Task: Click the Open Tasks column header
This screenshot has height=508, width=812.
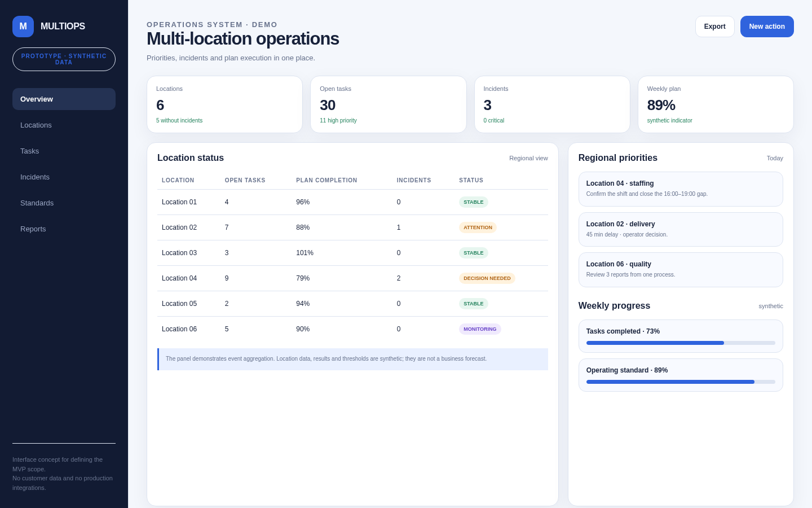Action: pyautogui.click(x=245, y=181)
